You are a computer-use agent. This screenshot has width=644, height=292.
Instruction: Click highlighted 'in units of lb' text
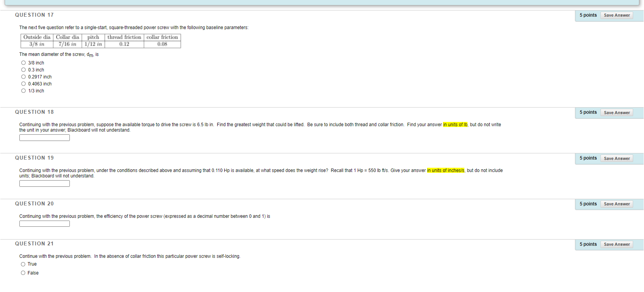tap(455, 125)
